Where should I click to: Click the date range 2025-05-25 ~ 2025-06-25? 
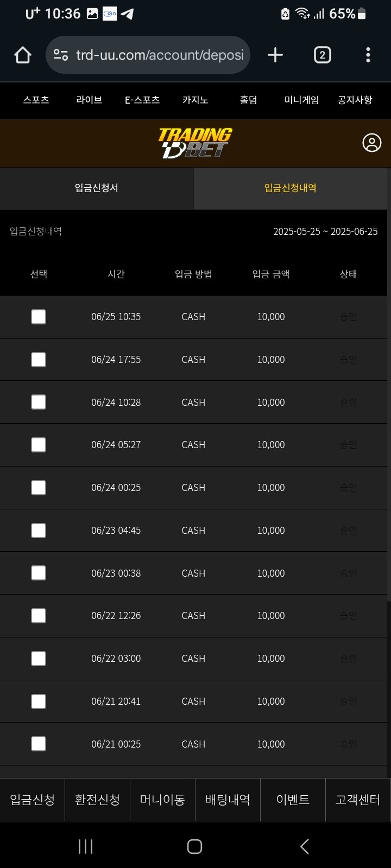tap(325, 232)
